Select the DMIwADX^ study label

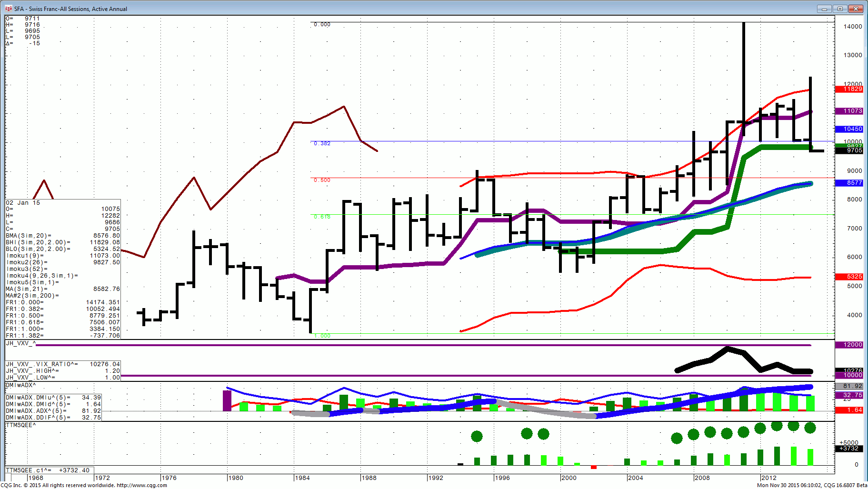(x=21, y=385)
